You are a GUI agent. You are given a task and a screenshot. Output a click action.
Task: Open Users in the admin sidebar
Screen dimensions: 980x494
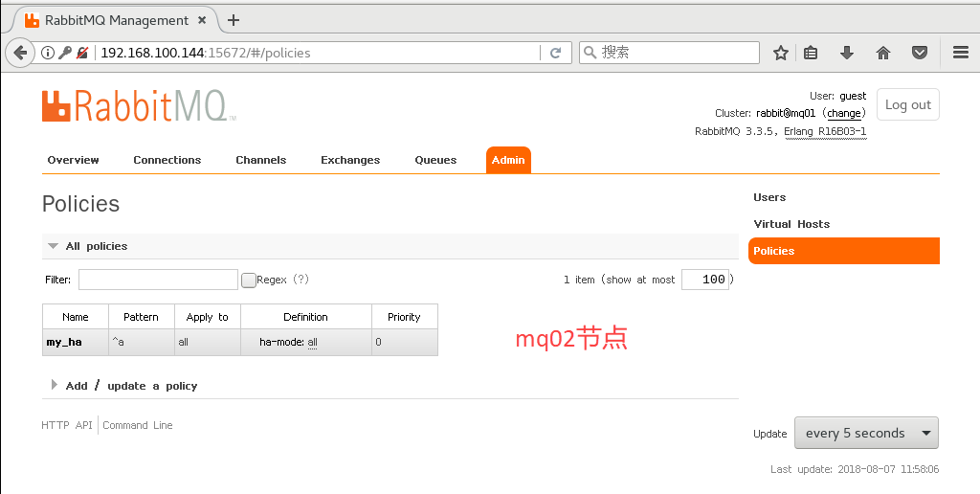coord(769,197)
